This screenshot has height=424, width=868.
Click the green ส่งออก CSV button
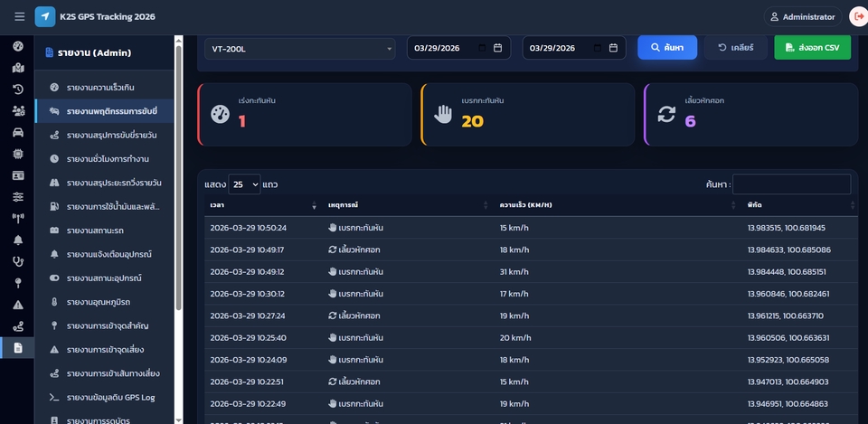tap(812, 47)
